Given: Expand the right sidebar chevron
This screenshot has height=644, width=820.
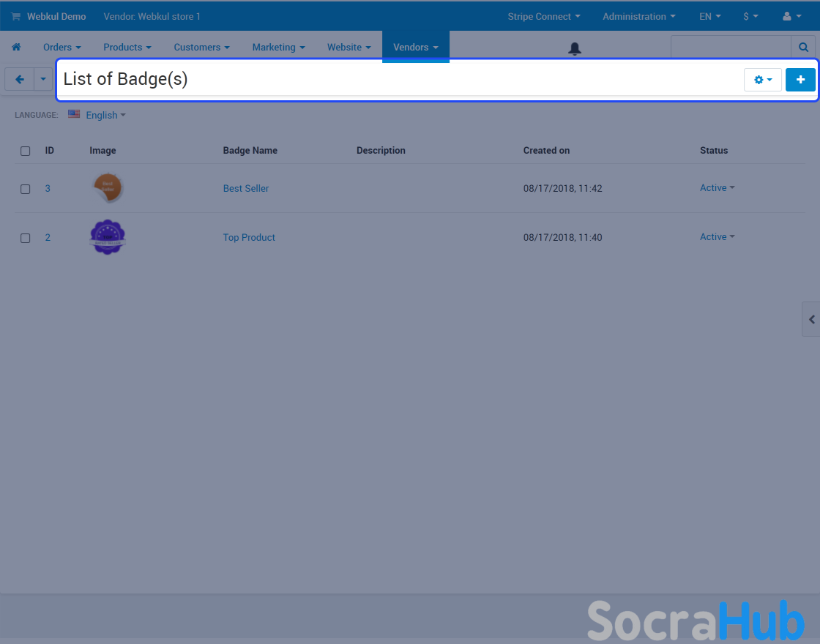Looking at the screenshot, I should point(811,319).
